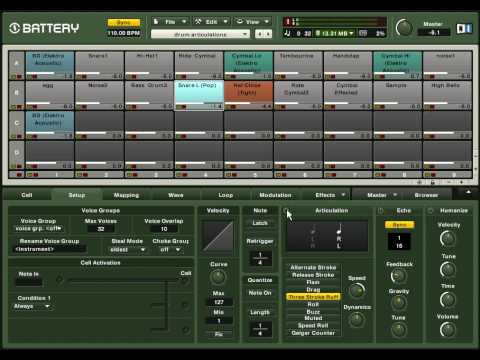The image size is (480, 360).
Task: Select the Three Stroke Ruff articulation
Action: 313,297
